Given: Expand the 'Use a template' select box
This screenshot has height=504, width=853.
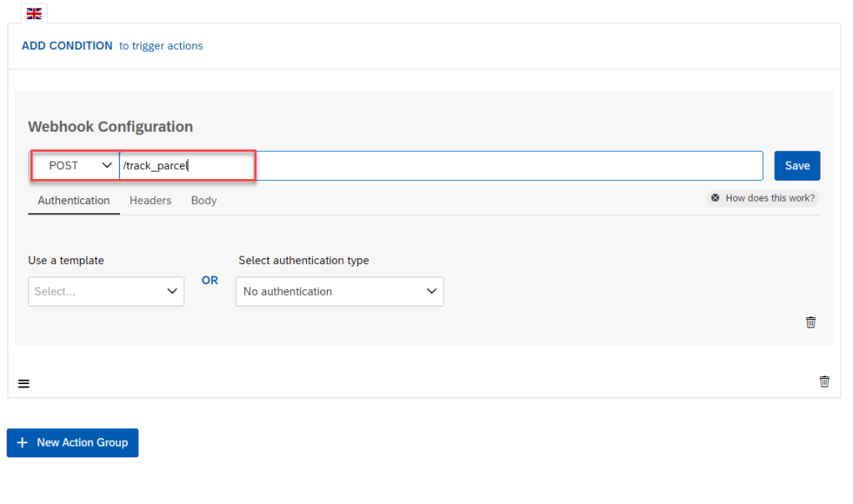Looking at the screenshot, I should 106,292.
